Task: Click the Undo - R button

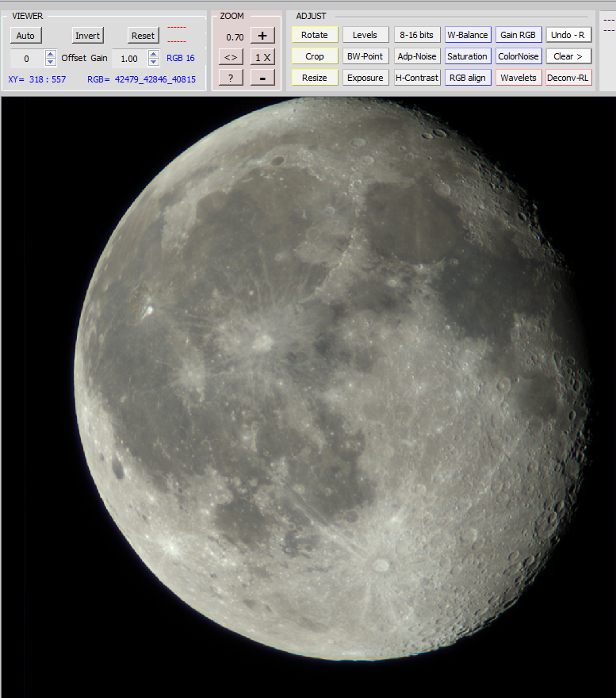Action: (x=568, y=35)
